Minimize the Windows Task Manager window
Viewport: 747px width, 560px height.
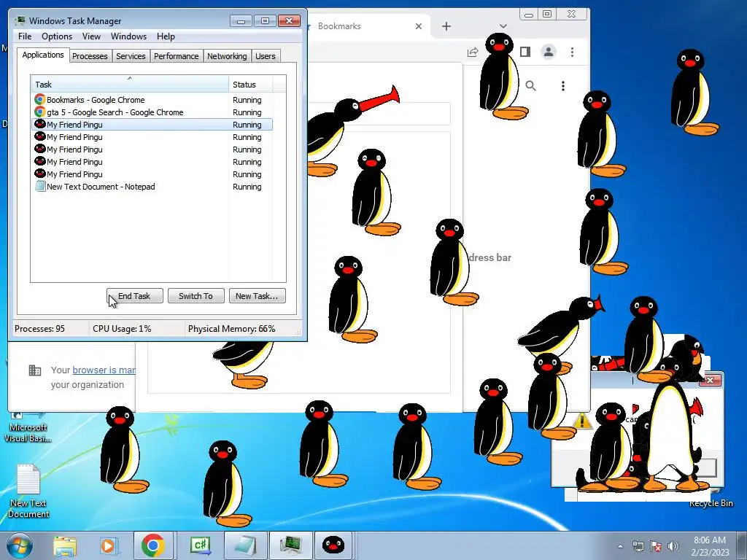[241, 21]
